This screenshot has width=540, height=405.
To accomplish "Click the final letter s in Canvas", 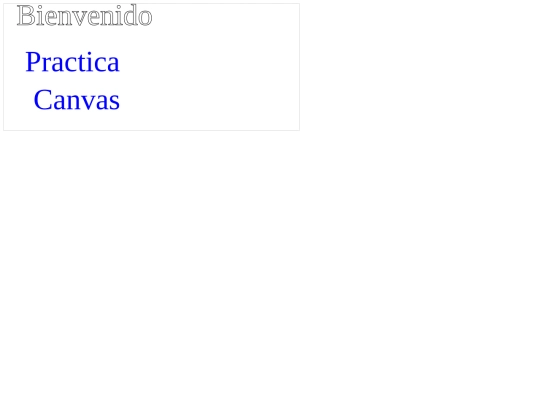I will tap(114, 103).
